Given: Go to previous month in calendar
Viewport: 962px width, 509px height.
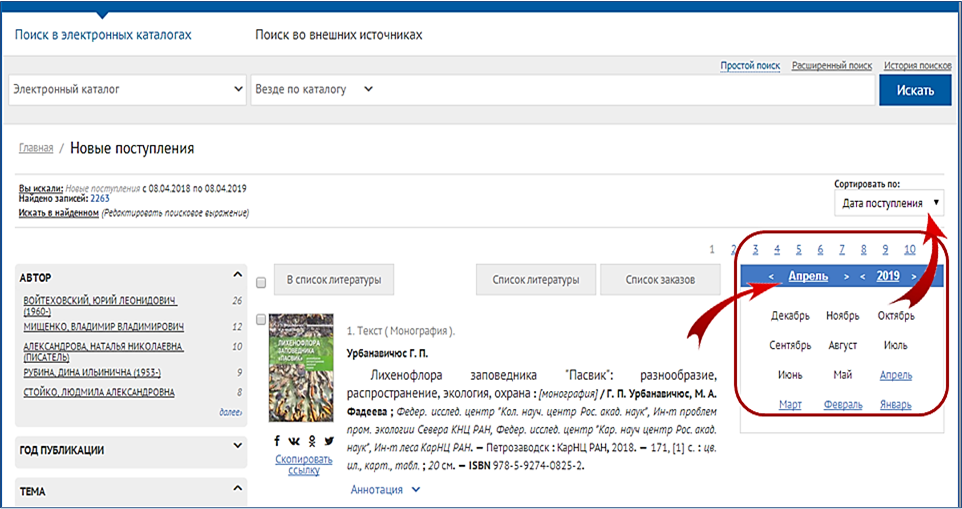Looking at the screenshot, I should point(771,276).
